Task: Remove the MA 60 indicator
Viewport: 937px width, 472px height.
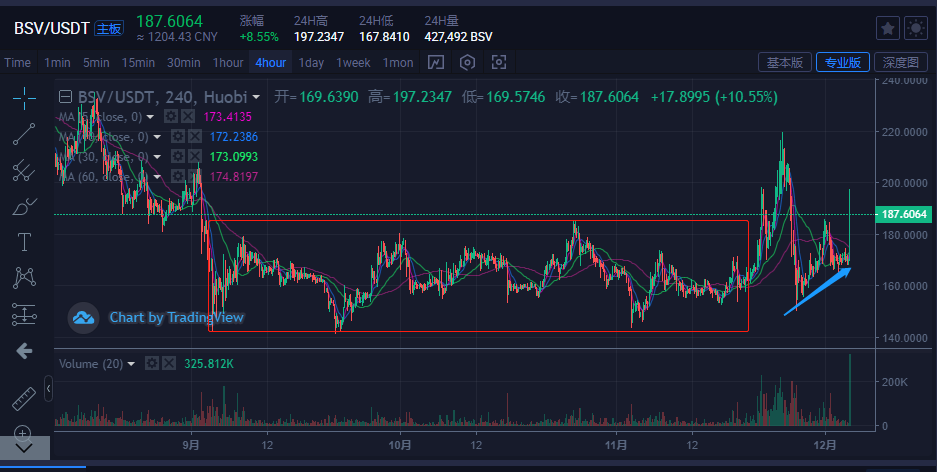Action: [x=194, y=176]
